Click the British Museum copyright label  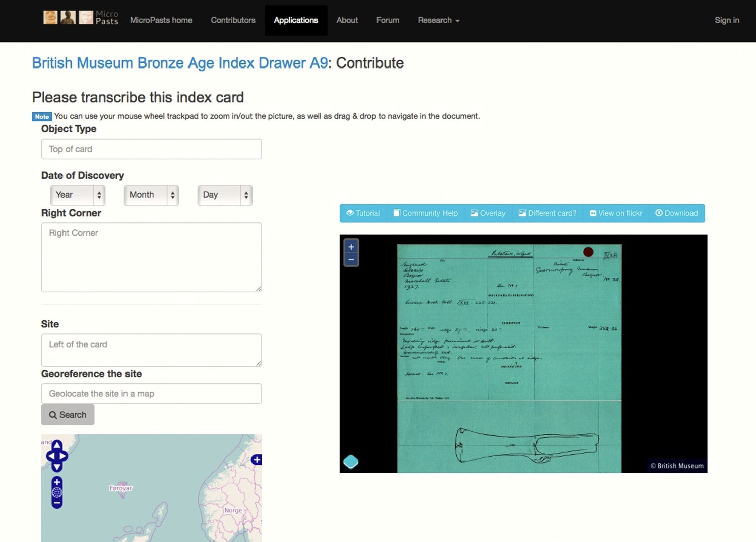click(677, 466)
